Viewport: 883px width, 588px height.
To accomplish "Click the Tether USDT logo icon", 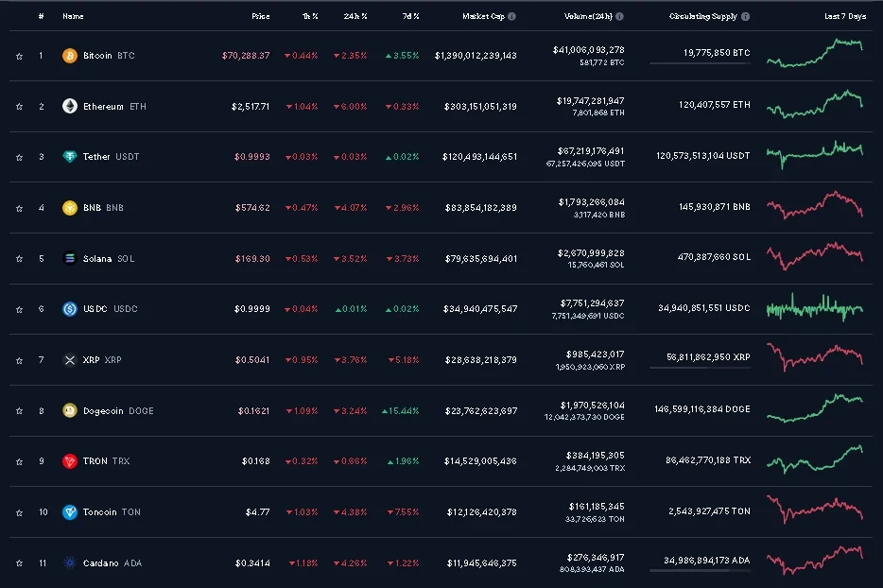I will (x=69, y=157).
